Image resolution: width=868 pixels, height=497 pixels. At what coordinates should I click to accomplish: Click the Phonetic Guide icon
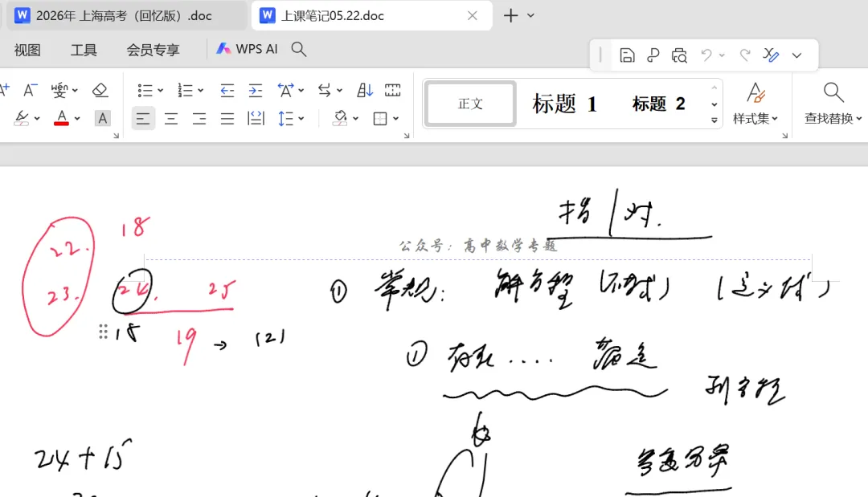59,90
